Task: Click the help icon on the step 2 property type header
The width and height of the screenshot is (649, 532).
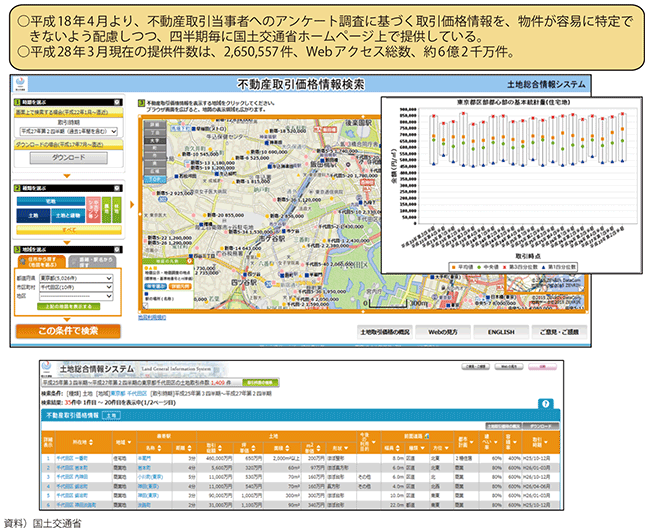Action: (117, 188)
